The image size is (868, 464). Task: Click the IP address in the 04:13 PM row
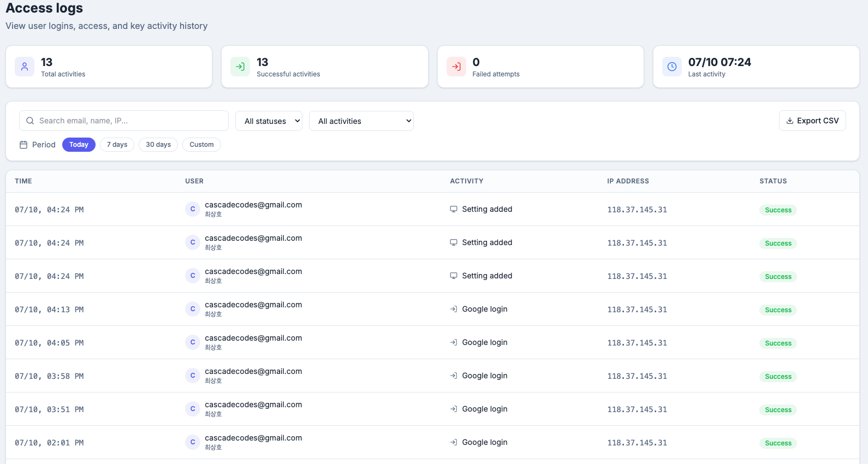click(x=637, y=310)
